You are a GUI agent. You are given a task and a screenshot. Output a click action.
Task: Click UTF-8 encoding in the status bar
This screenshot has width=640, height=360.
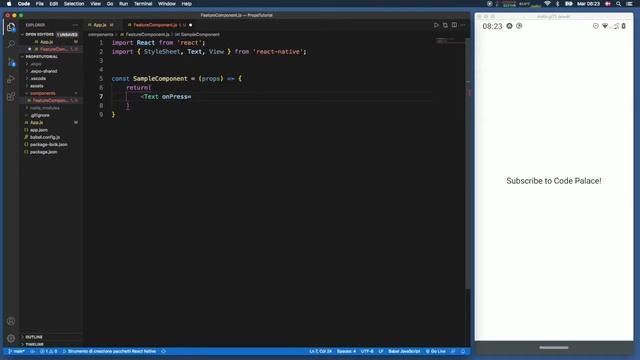tap(367, 351)
